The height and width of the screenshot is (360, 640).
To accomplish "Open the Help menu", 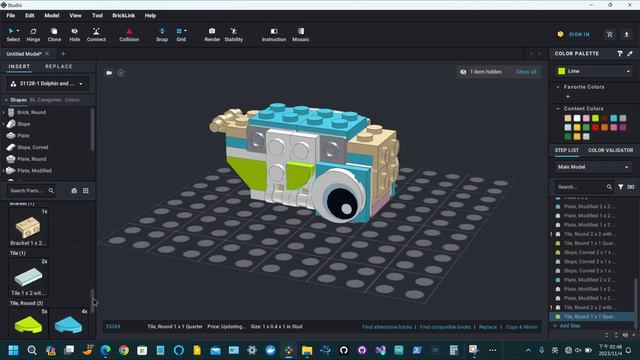I will (150, 16).
